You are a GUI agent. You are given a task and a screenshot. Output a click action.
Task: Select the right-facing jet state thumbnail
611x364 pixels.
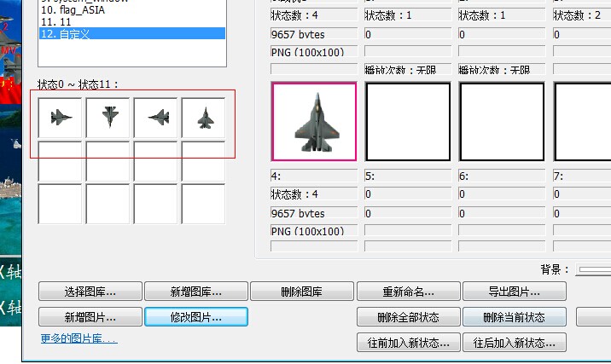[x=61, y=118]
